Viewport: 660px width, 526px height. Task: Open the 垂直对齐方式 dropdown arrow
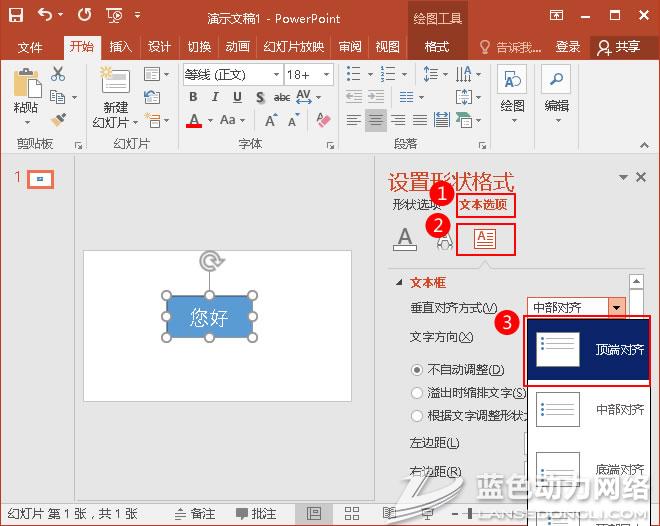[x=618, y=308]
